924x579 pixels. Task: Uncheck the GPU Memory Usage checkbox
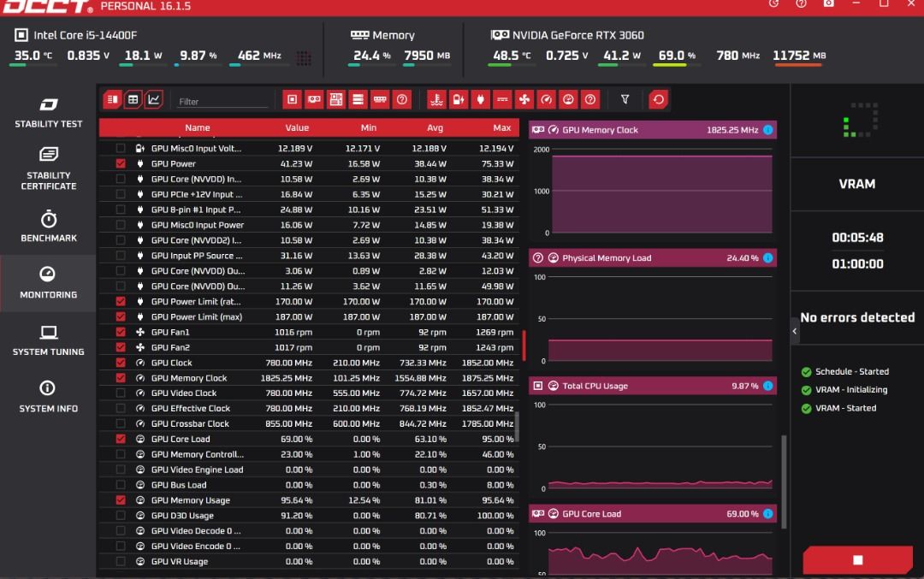(x=121, y=500)
